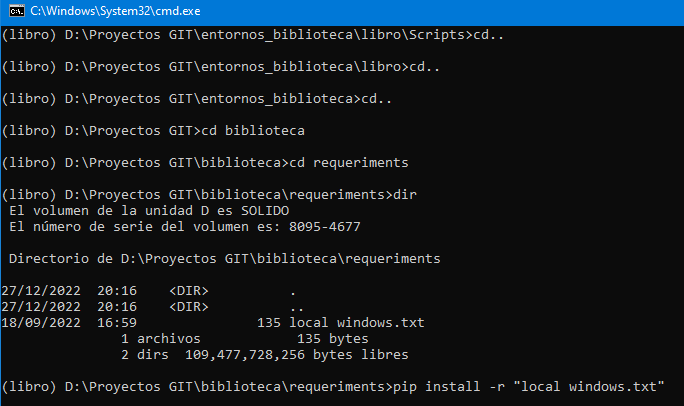Screen dimensions: 684x406
Task: Click the 'Directorio de D:\Proyectos GIT' line
Action: [222, 259]
